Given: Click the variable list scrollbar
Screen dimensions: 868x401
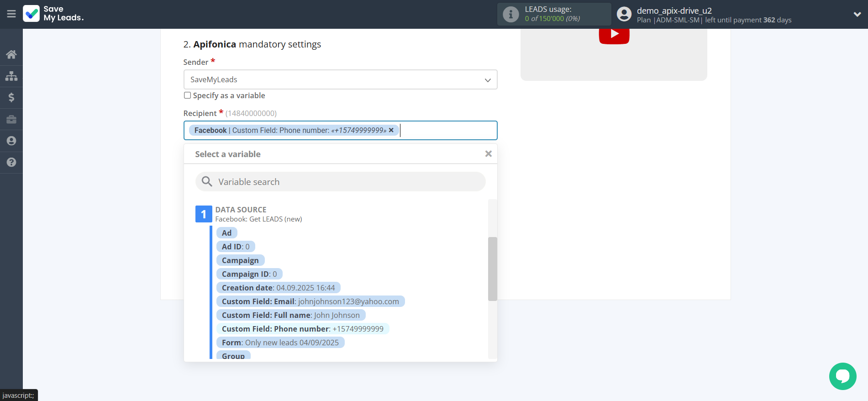Looking at the screenshot, I should click(x=492, y=269).
